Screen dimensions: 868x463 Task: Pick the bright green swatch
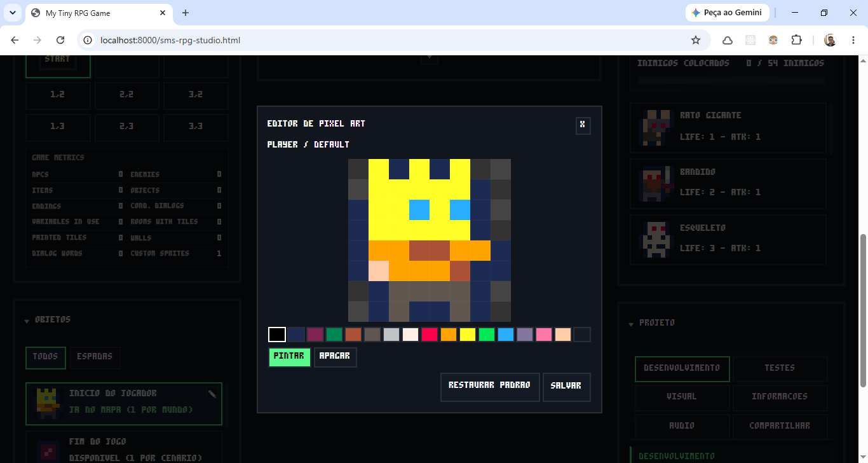487,335
